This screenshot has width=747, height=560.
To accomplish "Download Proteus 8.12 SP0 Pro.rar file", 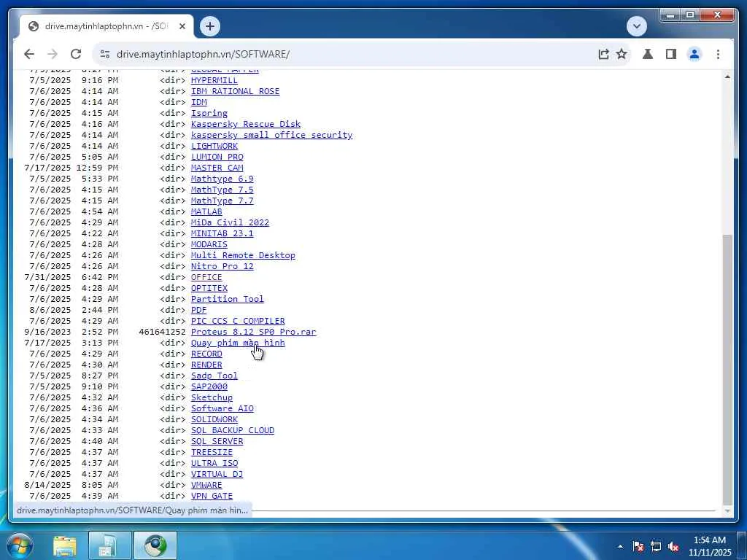I will pos(253,332).
